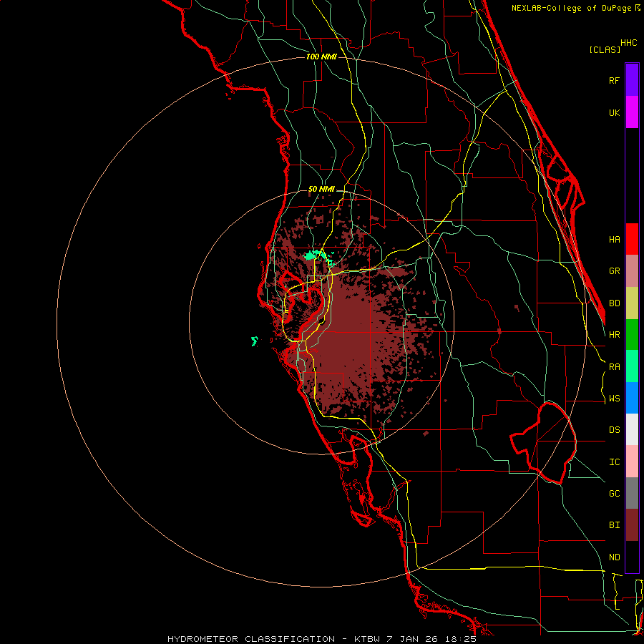Click the Lake Okeechobee outline
The height and width of the screenshot is (644, 644).
(543, 443)
